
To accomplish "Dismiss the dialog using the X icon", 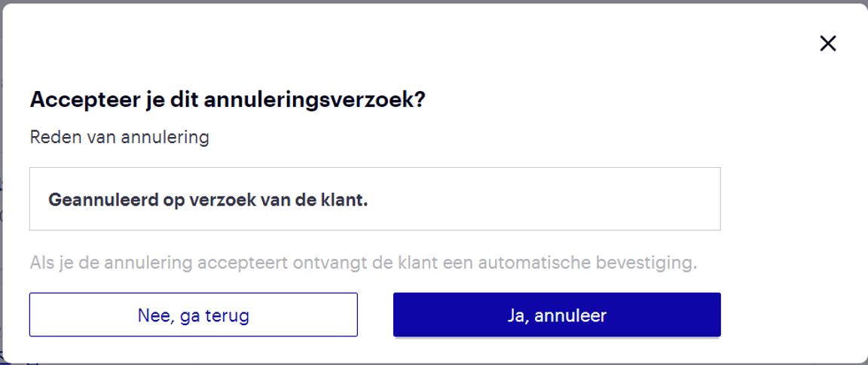I will click(828, 44).
